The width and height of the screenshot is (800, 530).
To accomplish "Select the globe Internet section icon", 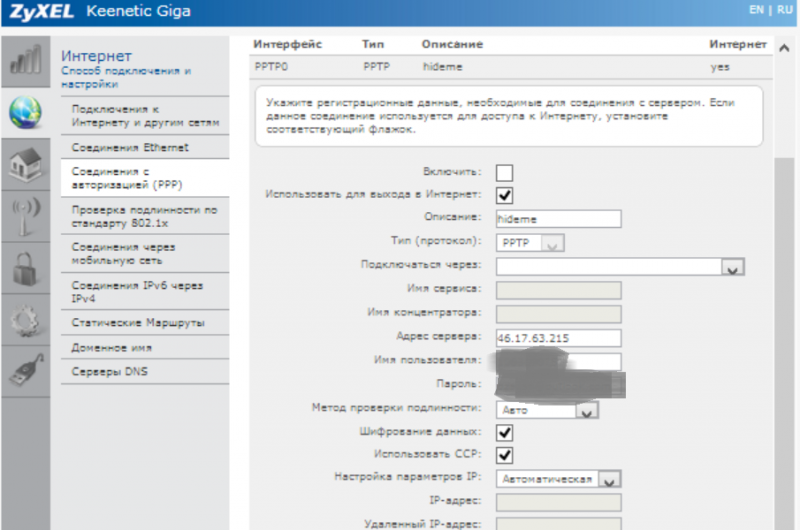I will click(x=24, y=113).
